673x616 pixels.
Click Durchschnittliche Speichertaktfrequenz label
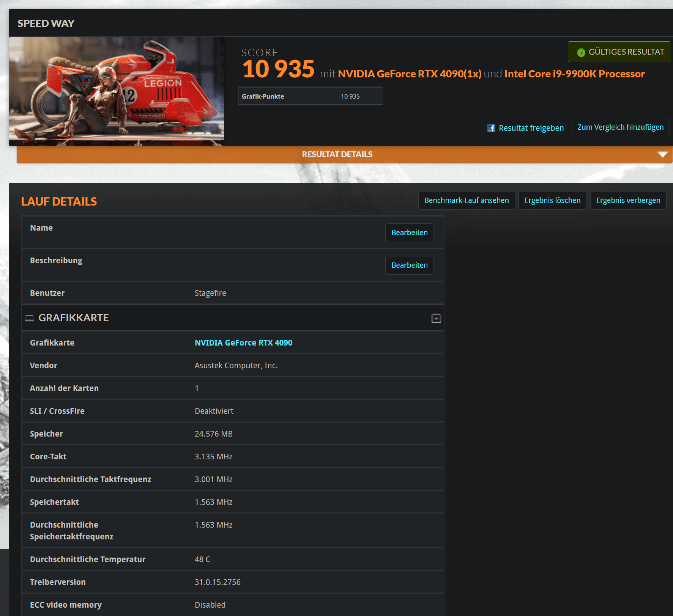coord(71,530)
